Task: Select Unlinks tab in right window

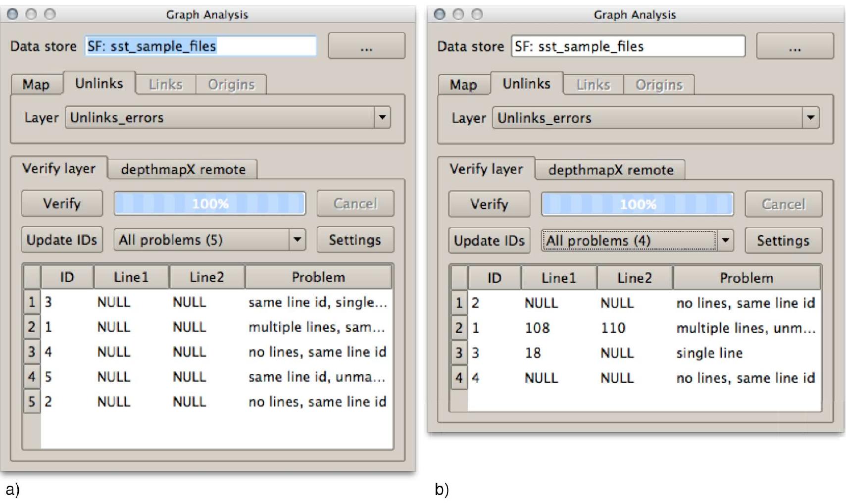Action: pyautogui.click(x=527, y=83)
